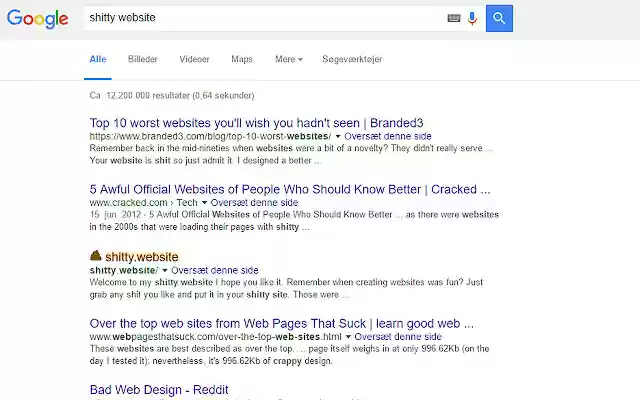Viewport: 640px width, 400px height.
Task: Click 'Oversæt denne side' for Branded3 result
Action: pyautogui.click(x=388, y=136)
